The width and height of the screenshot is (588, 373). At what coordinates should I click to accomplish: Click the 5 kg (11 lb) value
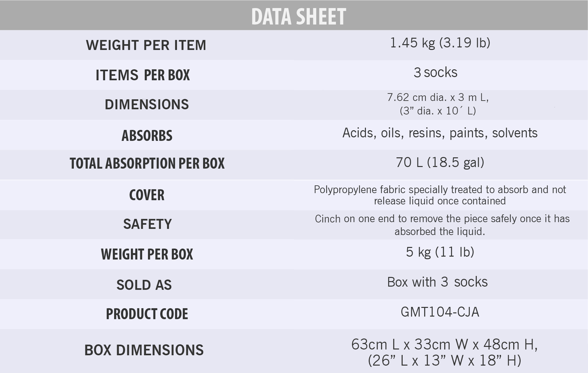tap(440, 252)
